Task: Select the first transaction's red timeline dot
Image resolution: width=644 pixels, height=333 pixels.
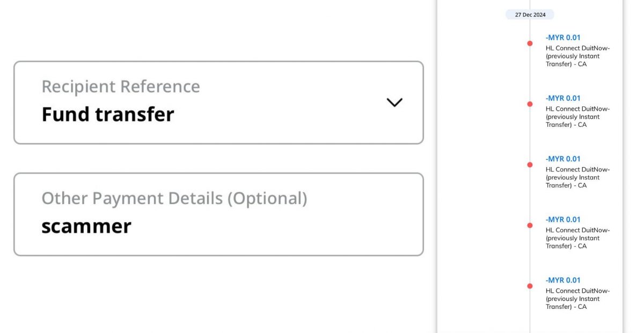Action: coord(530,44)
